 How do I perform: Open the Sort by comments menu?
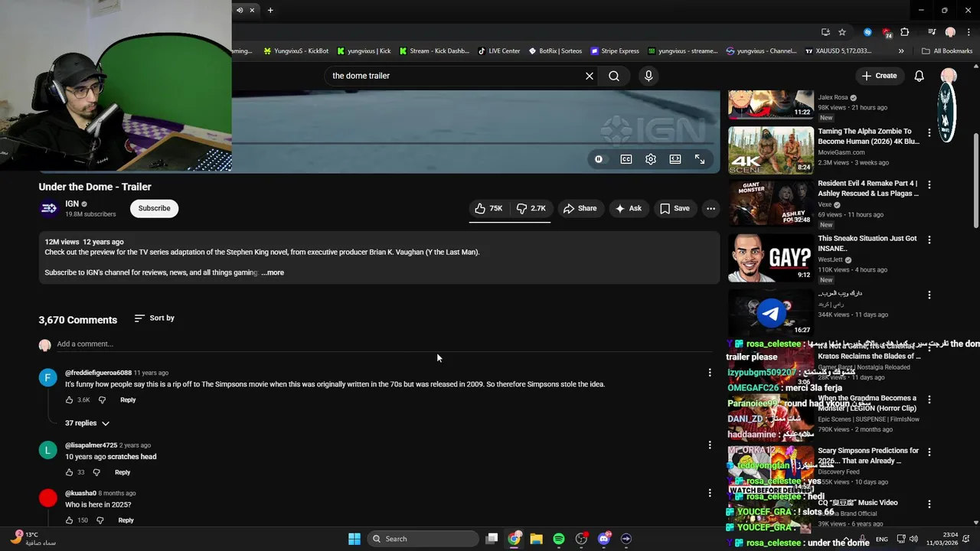point(154,318)
